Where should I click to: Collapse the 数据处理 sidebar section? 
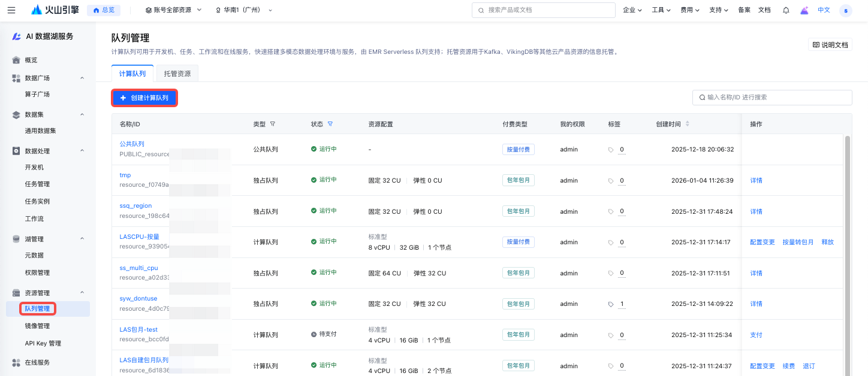click(x=82, y=151)
